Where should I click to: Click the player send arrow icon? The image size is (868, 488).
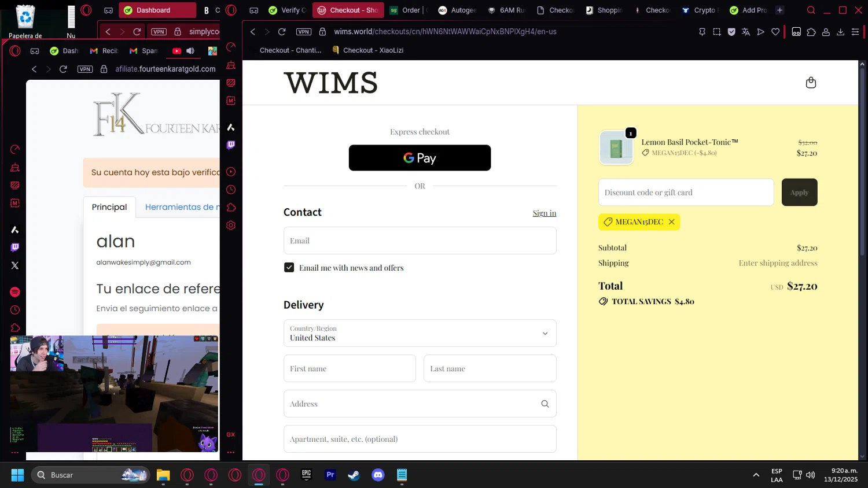tap(761, 32)
